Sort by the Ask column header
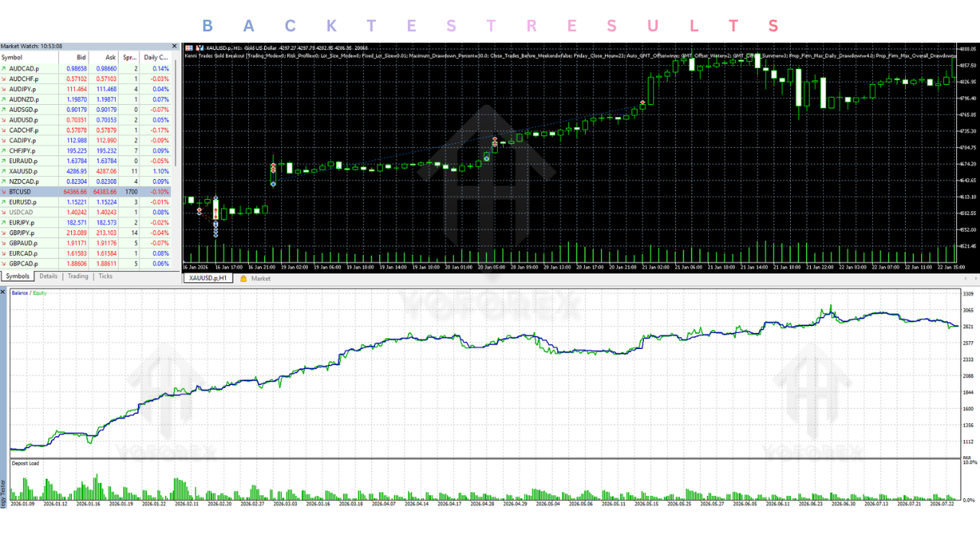980x551 pixels. tap(103, 57)
